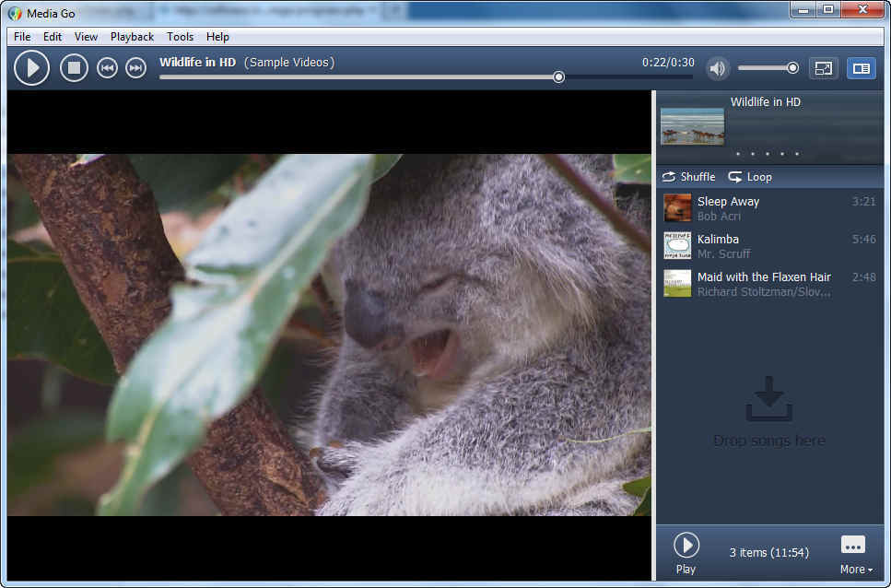This screenshot has height=588, width=891.
Task: Open the File menu
Action: (x=22, y=37)
